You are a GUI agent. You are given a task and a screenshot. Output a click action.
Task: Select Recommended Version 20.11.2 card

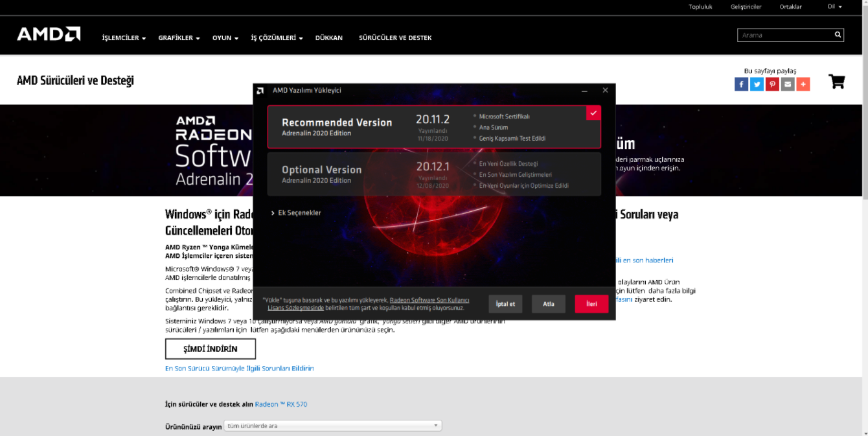coord(434,127)
